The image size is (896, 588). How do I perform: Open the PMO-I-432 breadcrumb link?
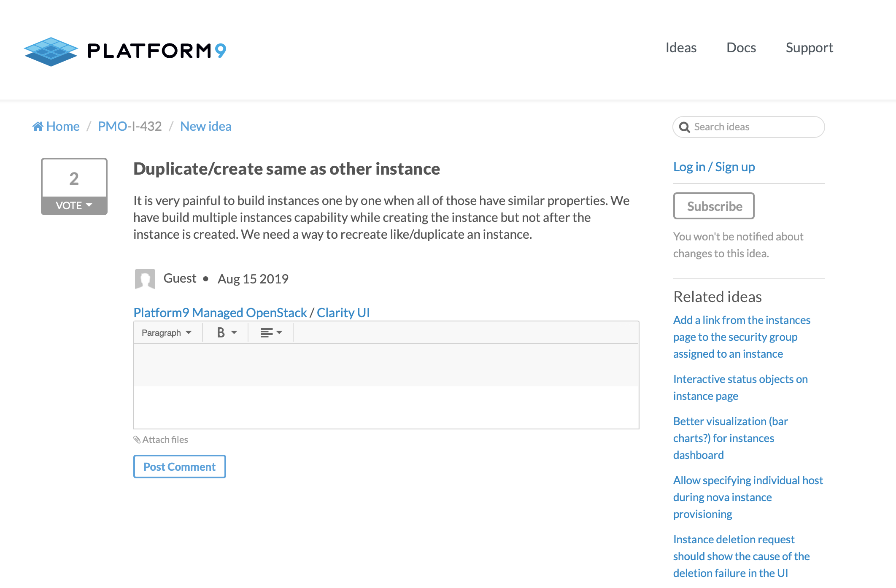coord(130,127)
